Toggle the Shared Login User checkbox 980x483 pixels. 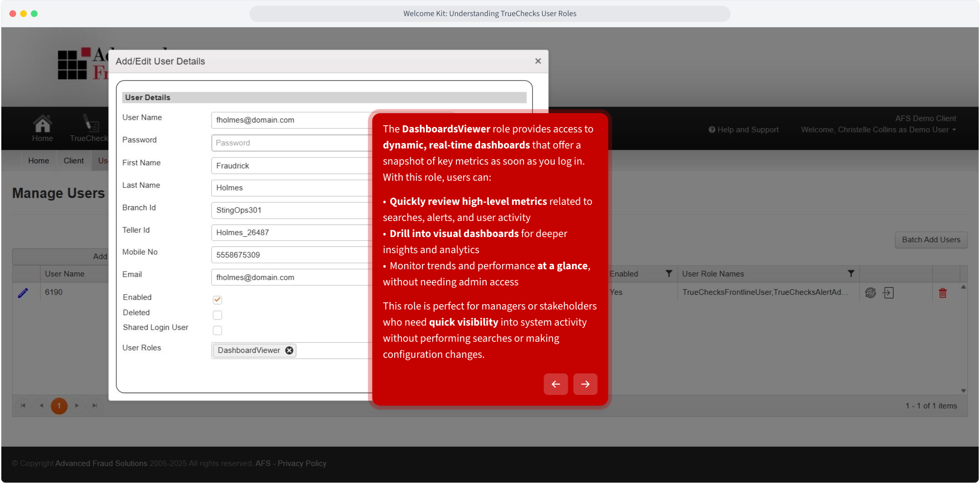tap(217, 330)
